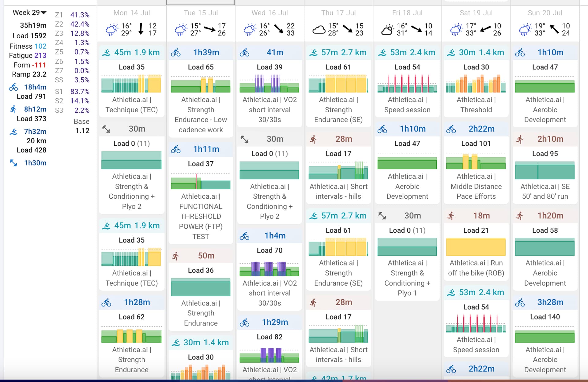Screen dimensions: 588x382
Task: Click the Fitness 102 value
Action: pos(40,46)
